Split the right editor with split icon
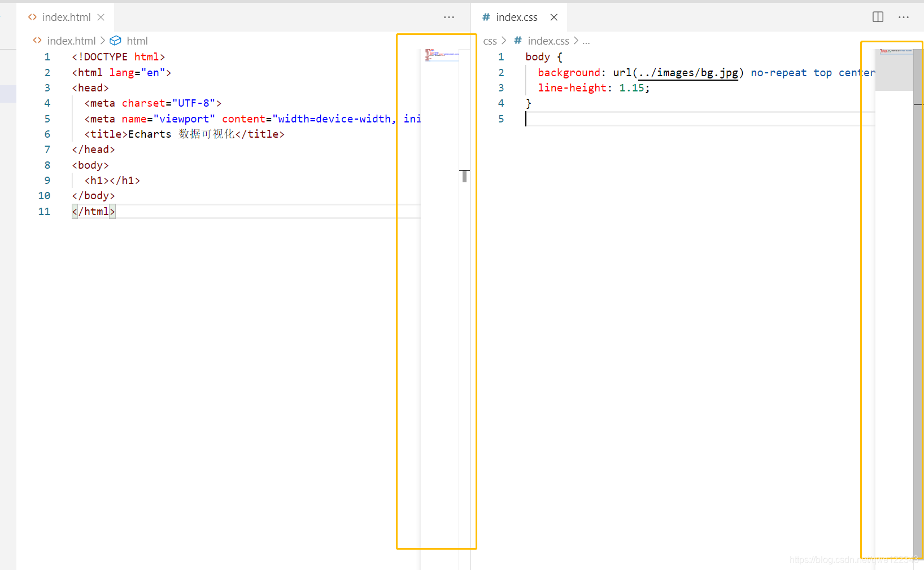Viewport: 924px width, 570px height. click(x=878, y=17)
